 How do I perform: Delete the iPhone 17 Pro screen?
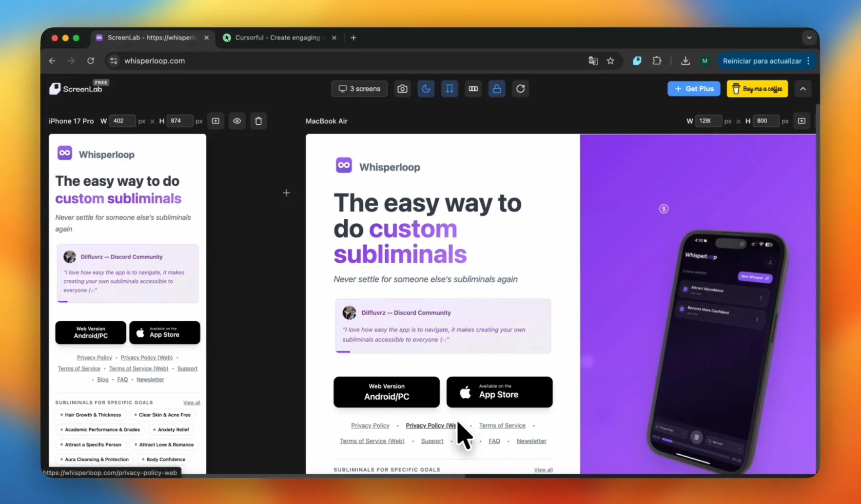coord(258,121)
